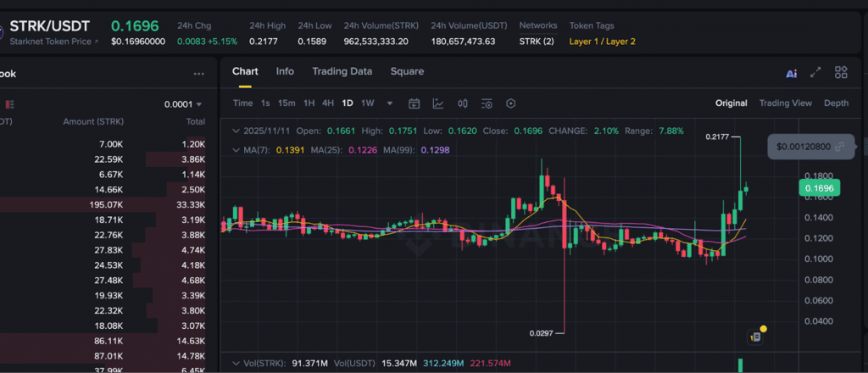Screen dimensions: 868x373
Task: Open the Square tab
Action: [407, 71]
